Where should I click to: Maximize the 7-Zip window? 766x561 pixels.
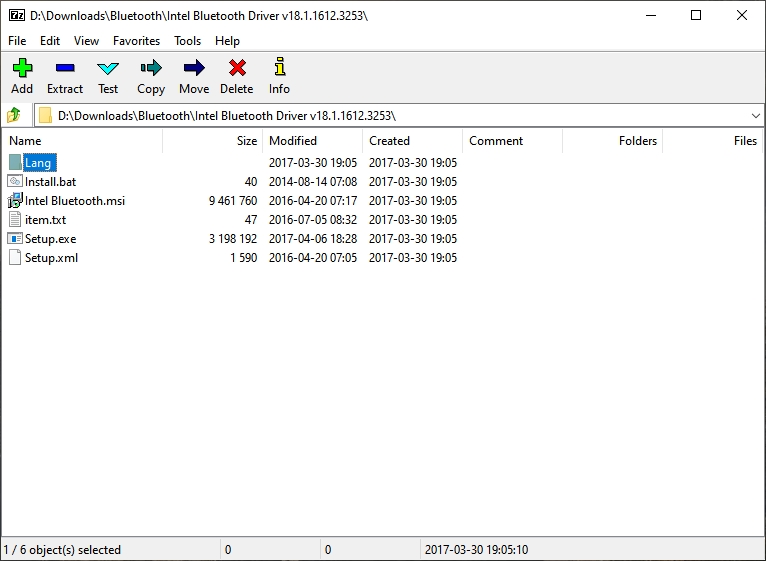point(696,15)
